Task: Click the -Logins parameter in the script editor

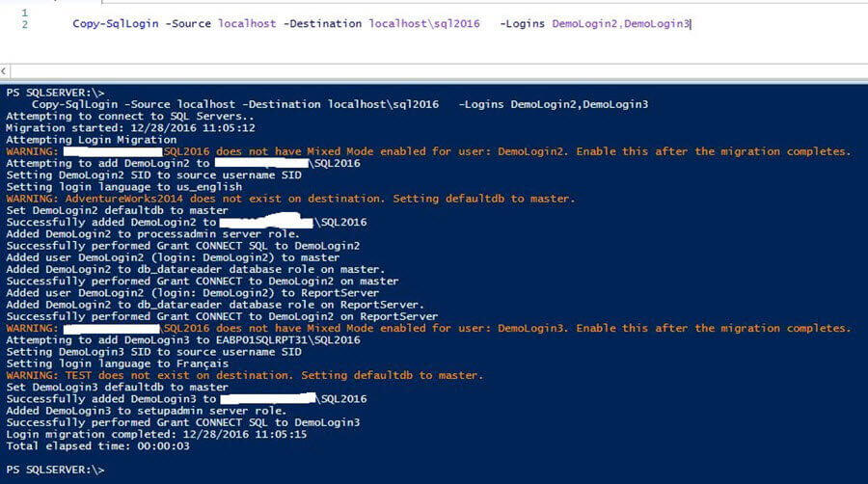Action: pyautogui.click(x=523, y=23)
